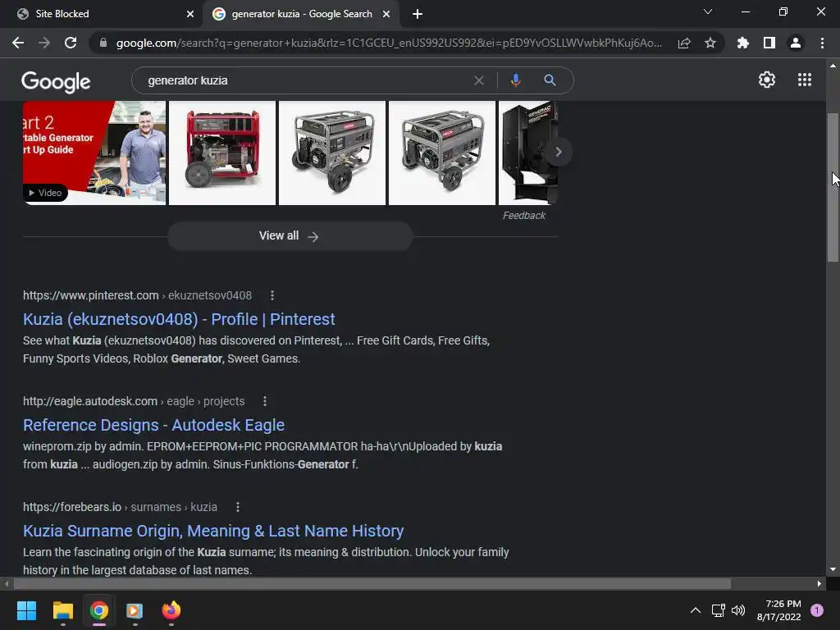840x630 pixels.
Task: Click the scrollbar up arrow
Action: pyautogui.click(x=833, y=66)
